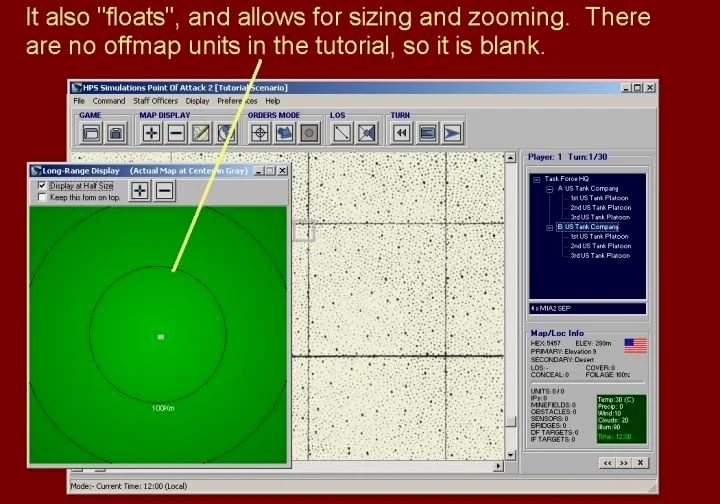Click the zoom out minus icon in MAP DISPLAY
The width and height of the screenshot is (720, 504).
pyautogui.click(x=176, y=133)
